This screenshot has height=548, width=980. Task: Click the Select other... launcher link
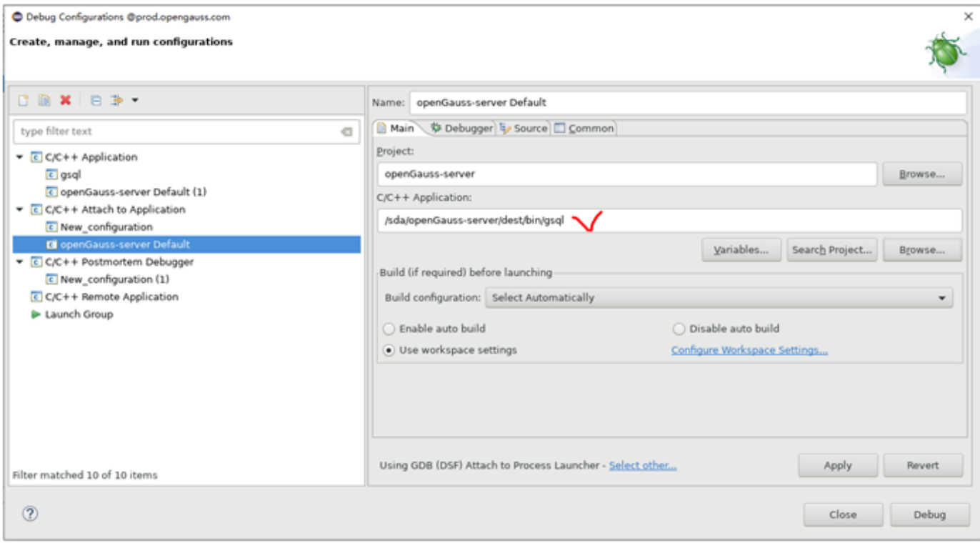coord(643,465)
